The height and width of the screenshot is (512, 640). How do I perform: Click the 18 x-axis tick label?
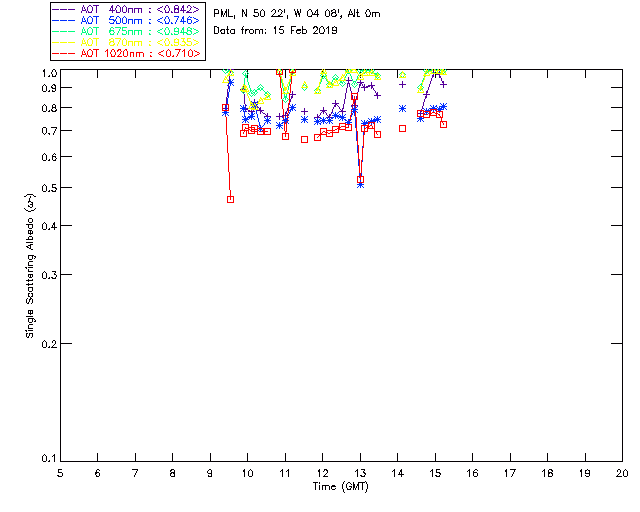pyautogui.click(x=547, y=474)
